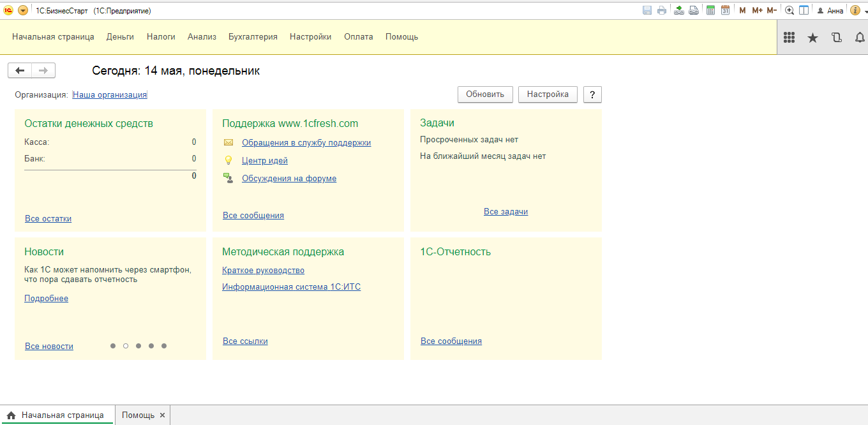The image size is (868, 425).
Task: Toggle the split panel layout icon
Action: (x=804, y=10)
